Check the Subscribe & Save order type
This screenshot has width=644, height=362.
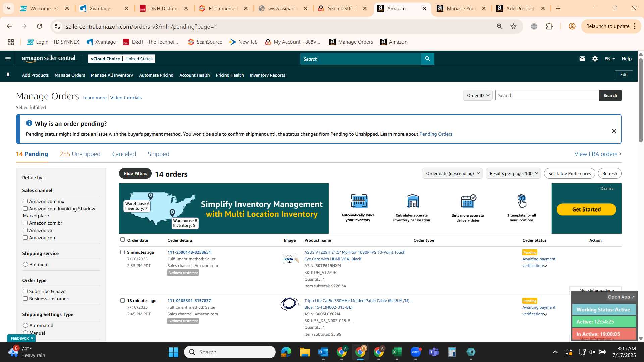click(x=25, y=291)
